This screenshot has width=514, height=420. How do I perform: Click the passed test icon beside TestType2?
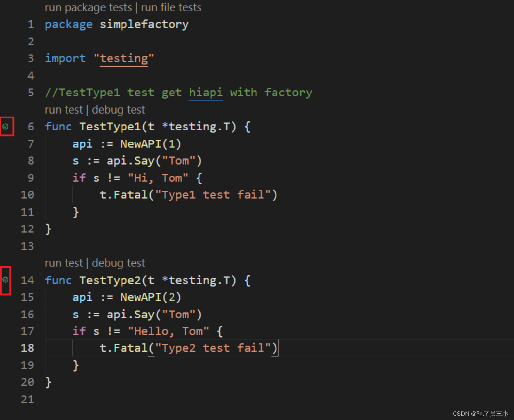6,279
